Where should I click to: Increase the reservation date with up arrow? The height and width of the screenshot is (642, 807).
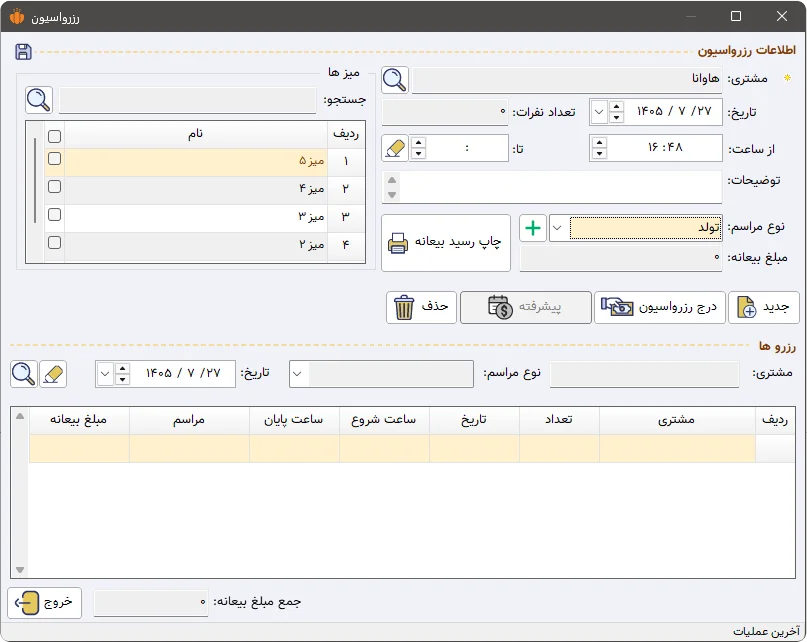pyautogui.click(x=616, y=107)
